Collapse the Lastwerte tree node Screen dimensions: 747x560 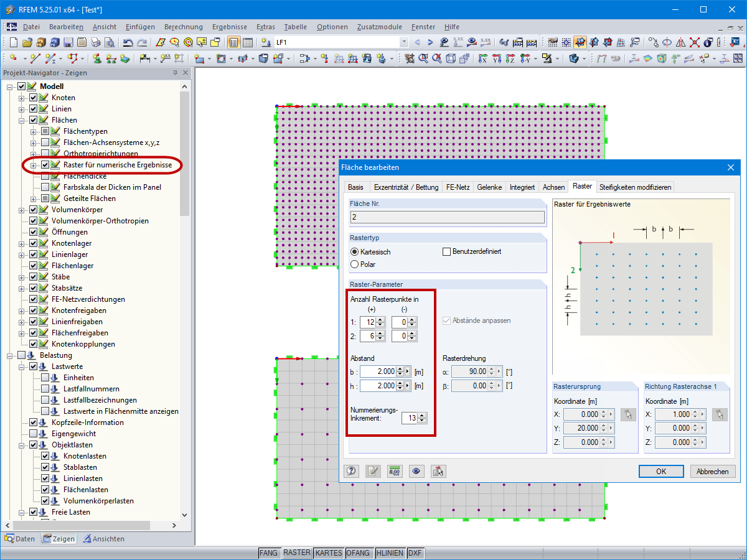[22, 366]
